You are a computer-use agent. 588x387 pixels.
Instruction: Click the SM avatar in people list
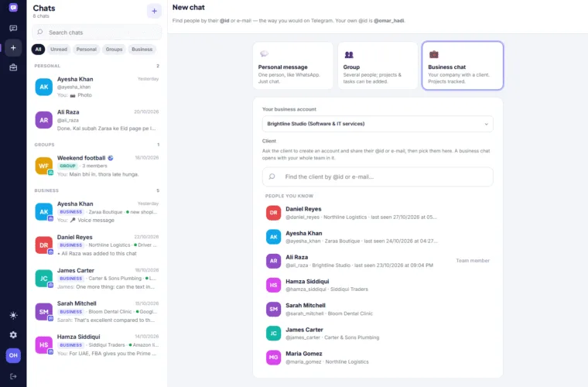[273, 310]
